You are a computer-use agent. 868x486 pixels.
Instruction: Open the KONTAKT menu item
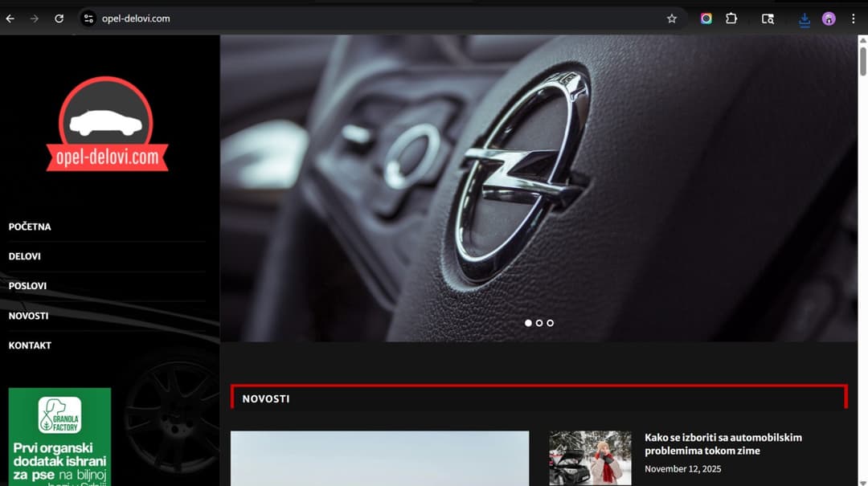tap(30, 345)
